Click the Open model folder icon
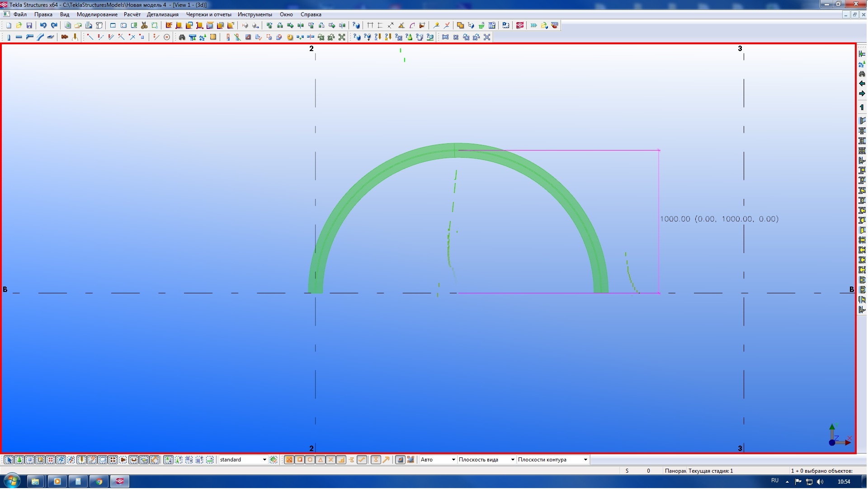The width and height of the screenshot is (868, 489). [x=19, y=26]
